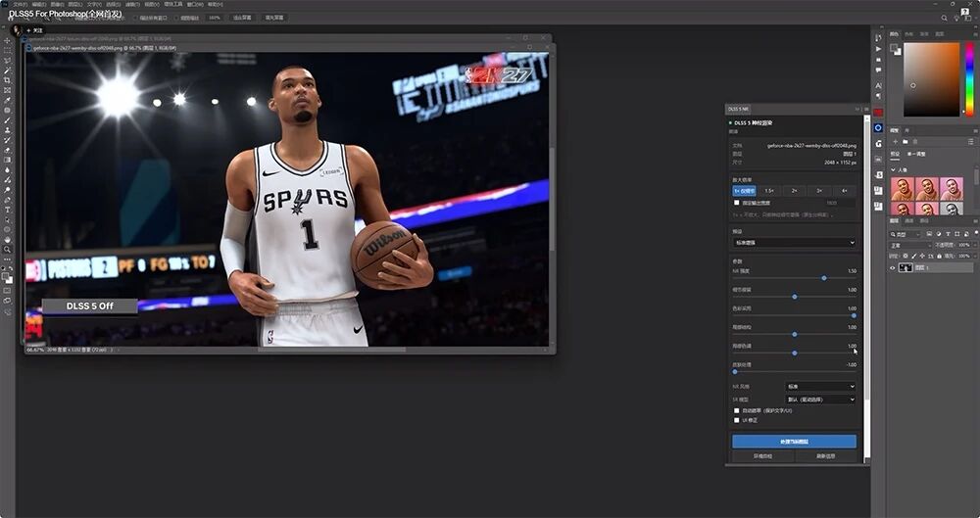Open the Paragraph panel icon
Screen dimensions: 980x518
878,96
